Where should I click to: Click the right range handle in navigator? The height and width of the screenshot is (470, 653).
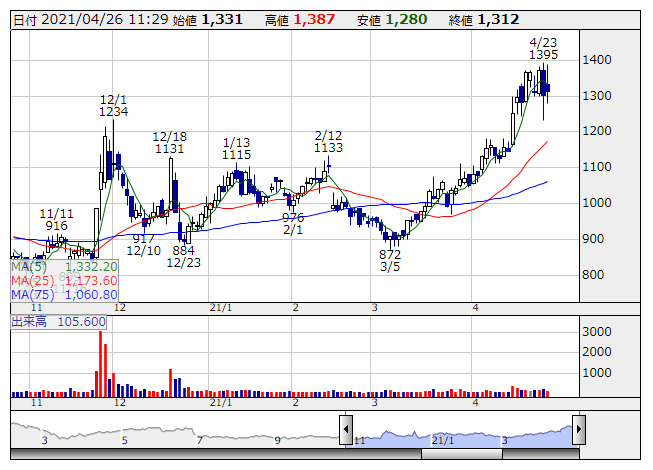point(578,428)
